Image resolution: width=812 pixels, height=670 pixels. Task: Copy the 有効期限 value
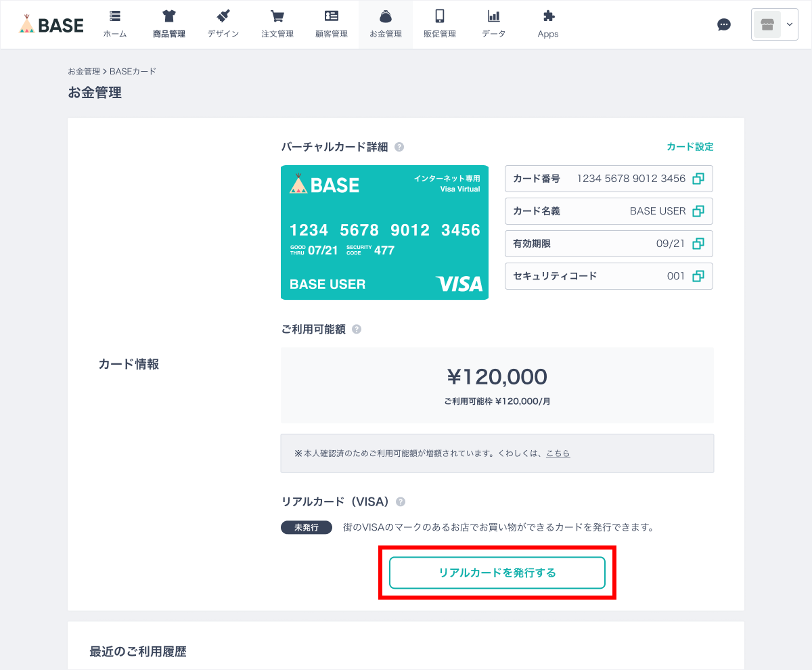click(x=698, y=244)
